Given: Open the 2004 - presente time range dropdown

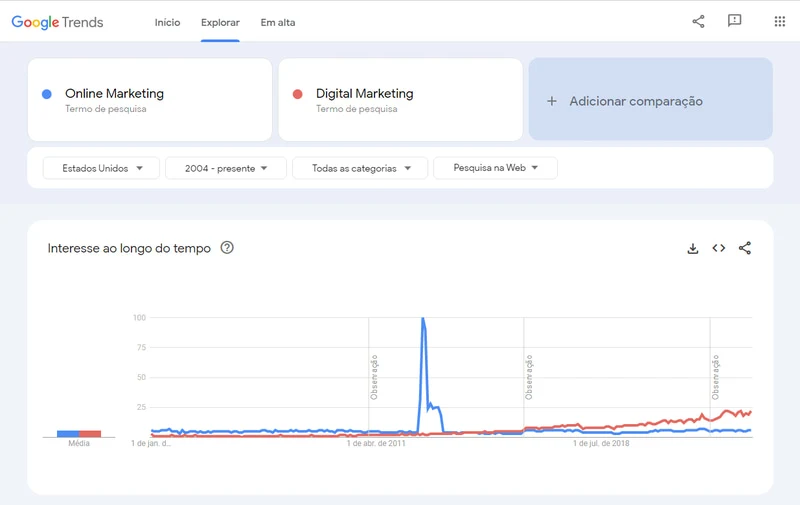Looking at the screenshot, I should (226, 168).
